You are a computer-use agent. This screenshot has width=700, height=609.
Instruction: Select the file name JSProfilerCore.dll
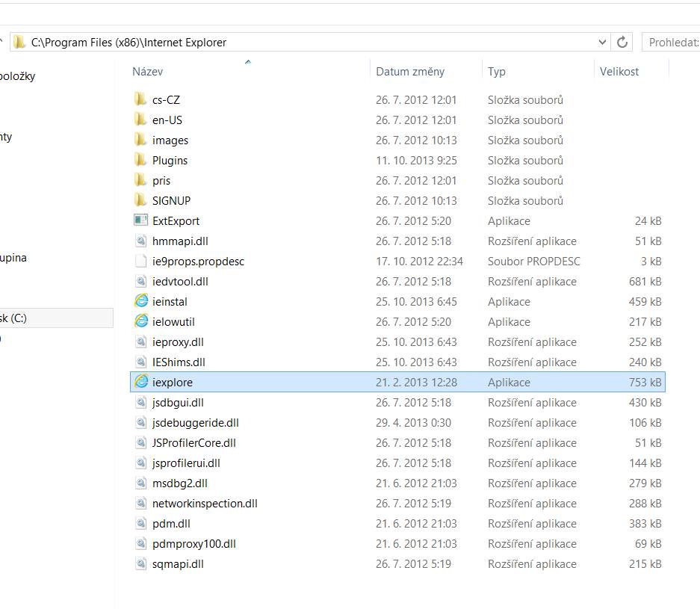[193, 443]
